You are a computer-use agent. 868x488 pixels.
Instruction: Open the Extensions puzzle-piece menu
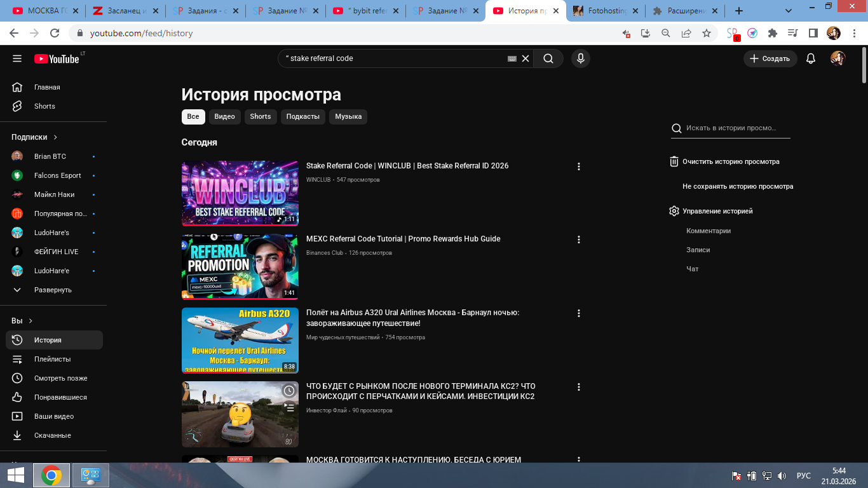tap(773, 33)
